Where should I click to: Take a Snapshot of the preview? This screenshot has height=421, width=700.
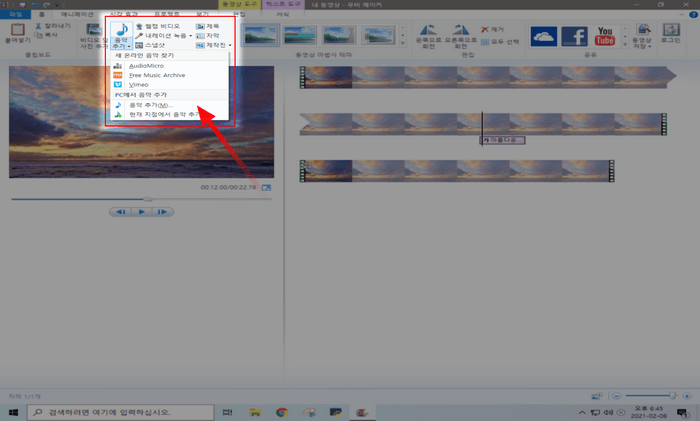(150, 45)
